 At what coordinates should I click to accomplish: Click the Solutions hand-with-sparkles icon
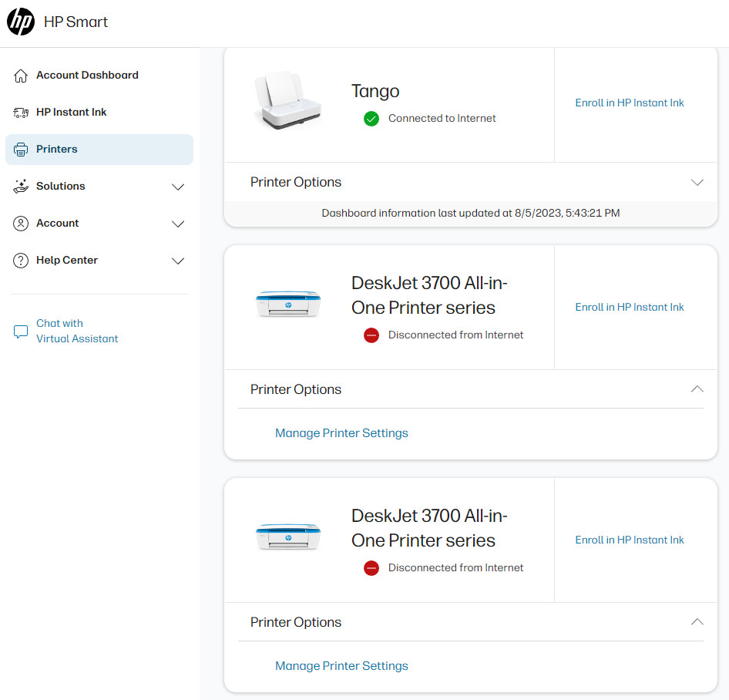coord(21,187)
